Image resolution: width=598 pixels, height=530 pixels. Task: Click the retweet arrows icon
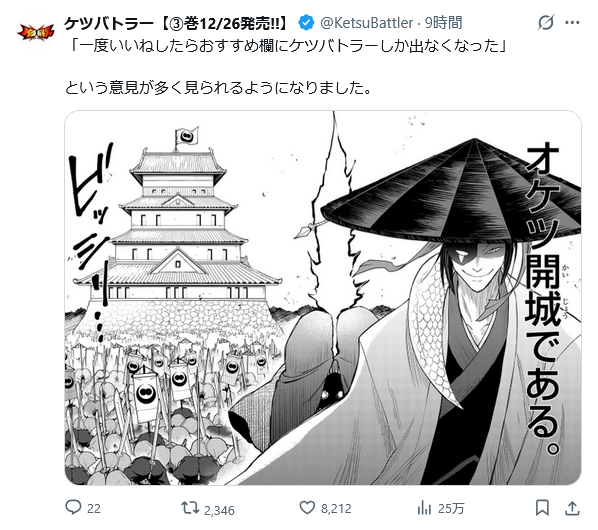point(190,508)
